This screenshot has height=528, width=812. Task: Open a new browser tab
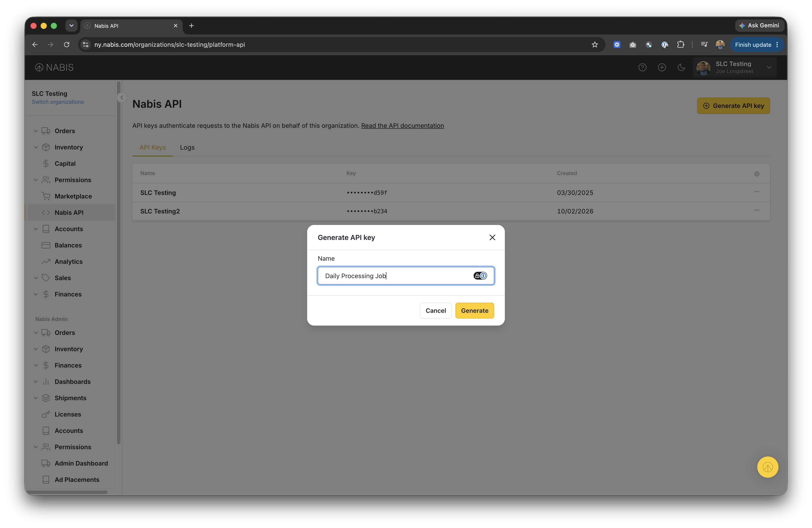pos(191,26)
